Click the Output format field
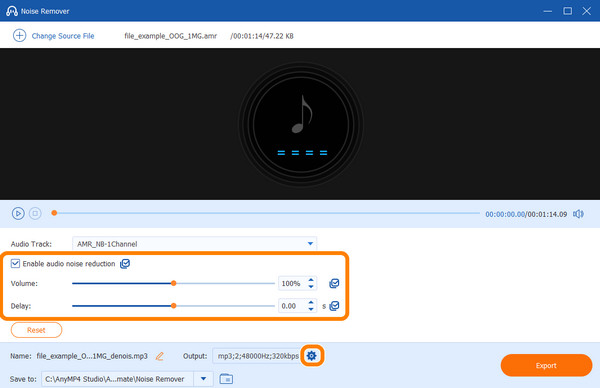Screen dimensions: 600x388 click(x=256, y=356)
